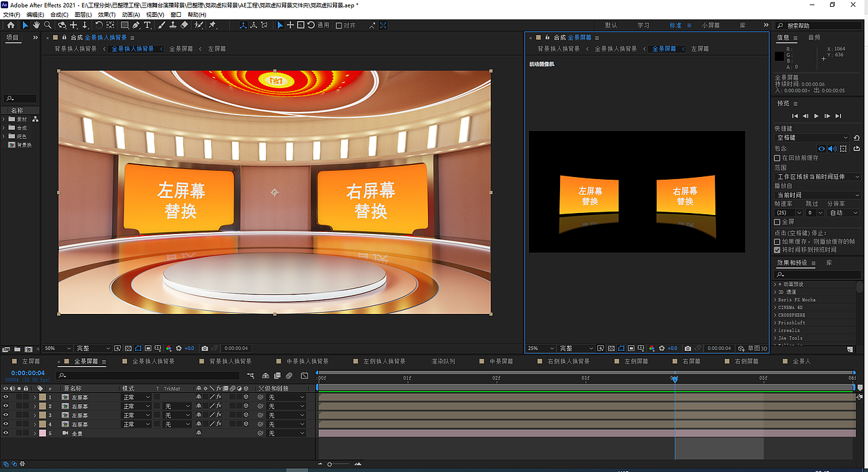Screen dimensions: 868x472
Task: Switch to the 渲染队列 tab
Action: [443, 361]
